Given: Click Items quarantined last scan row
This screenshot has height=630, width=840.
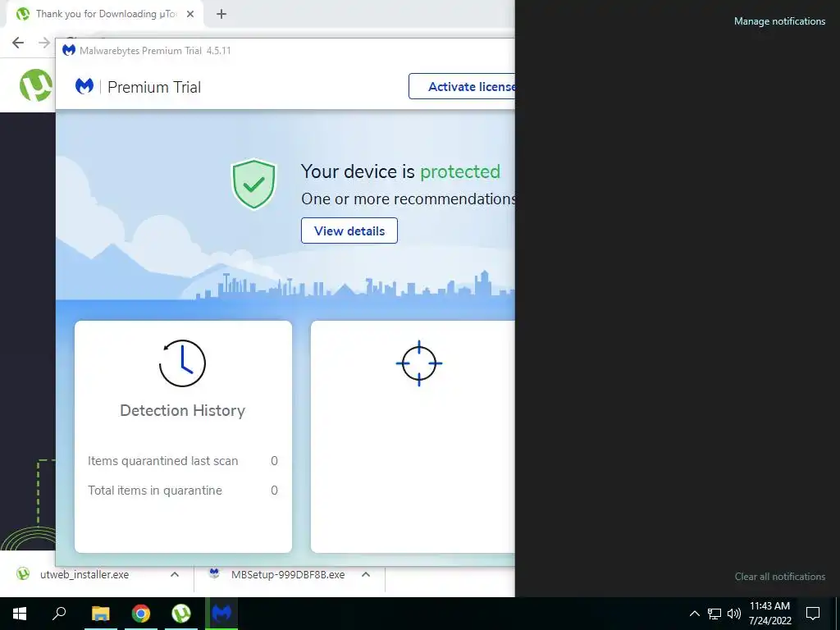Looking at the screenshot, I should pyautogui.click(x=183, y=461).
